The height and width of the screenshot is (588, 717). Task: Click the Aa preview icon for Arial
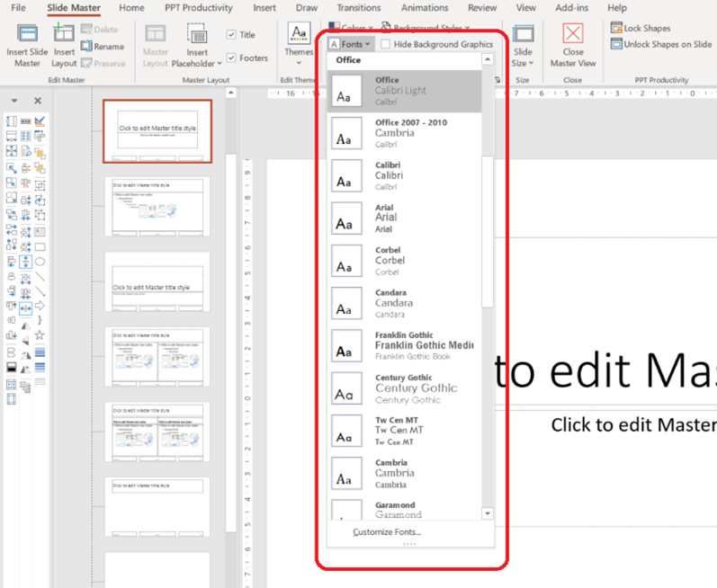tap(346, 218)
